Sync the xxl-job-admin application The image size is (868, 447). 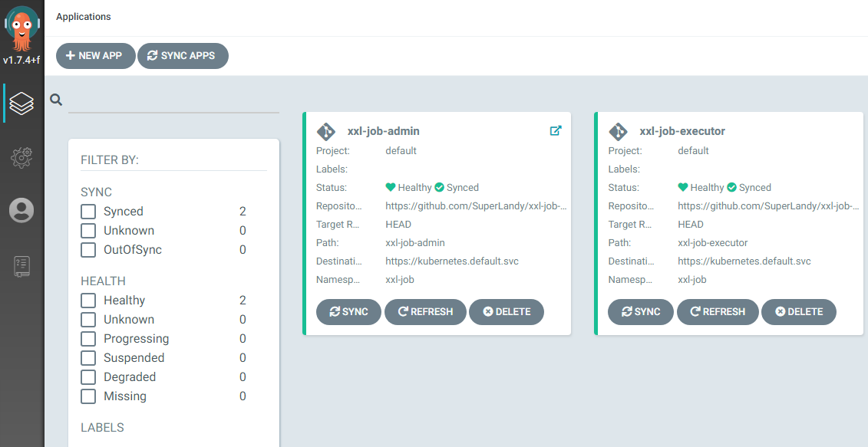tap(348, 312)
